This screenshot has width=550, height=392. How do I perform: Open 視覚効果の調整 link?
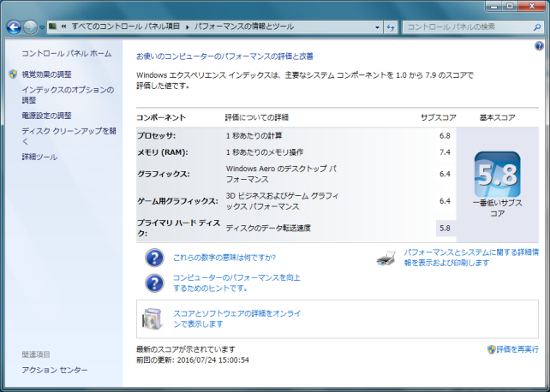[46, 74]
